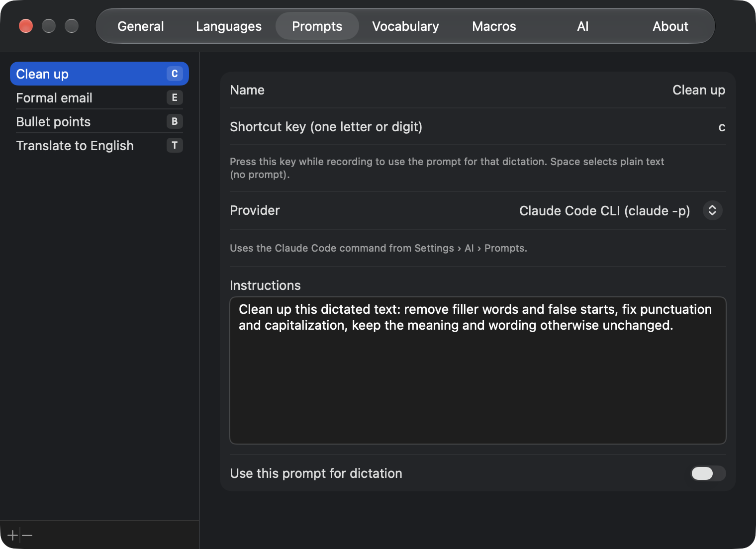756x549 pixels.
Task: Click the T shortcut badge on Translate to English
Action: pos(175,145)
